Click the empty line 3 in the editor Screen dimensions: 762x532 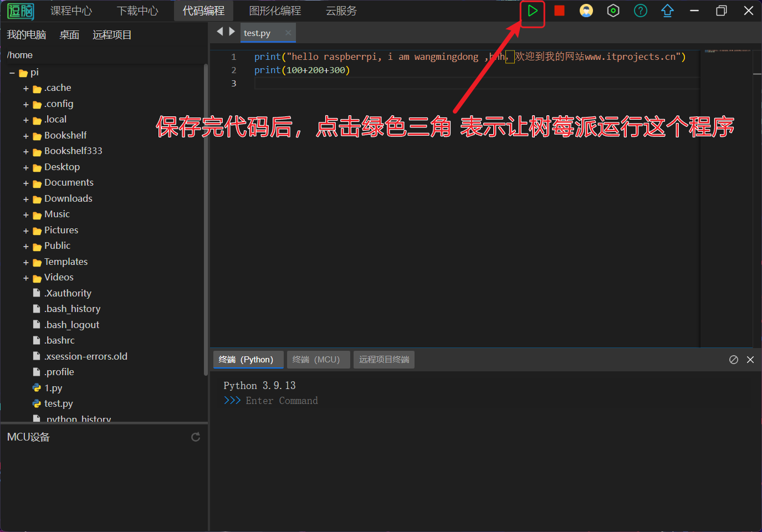(477, 84)
